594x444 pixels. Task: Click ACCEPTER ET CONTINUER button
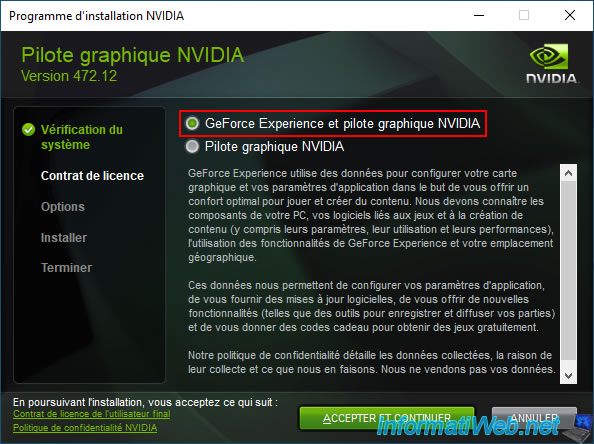coord(387,418)
